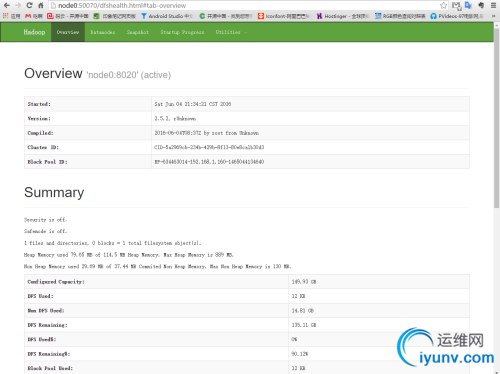Go back with the browser back arrow
The height and width of the screenshot is (374, 500).
7,5
